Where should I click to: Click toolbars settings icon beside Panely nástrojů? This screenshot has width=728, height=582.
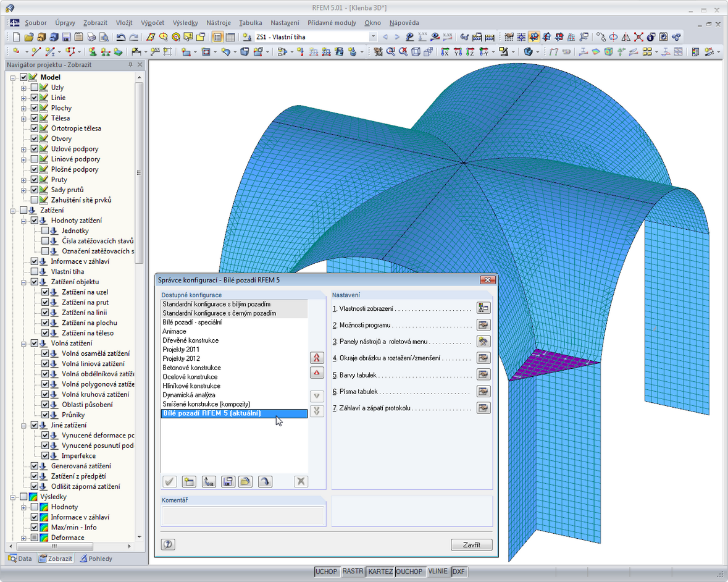tap(483, 342)
